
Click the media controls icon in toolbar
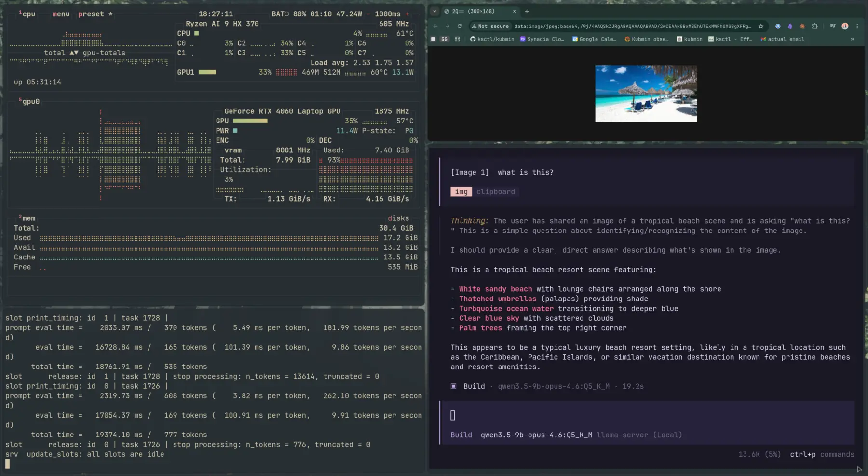click(833, 26)
